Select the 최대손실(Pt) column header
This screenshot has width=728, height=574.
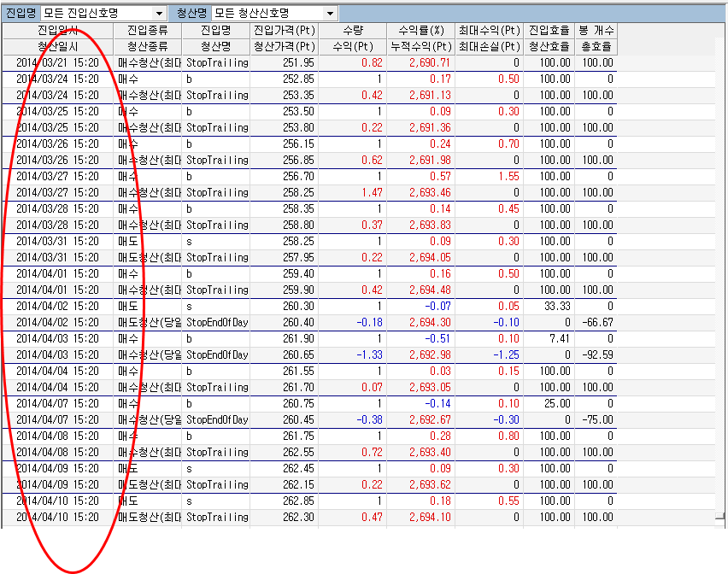click(489, 47)
